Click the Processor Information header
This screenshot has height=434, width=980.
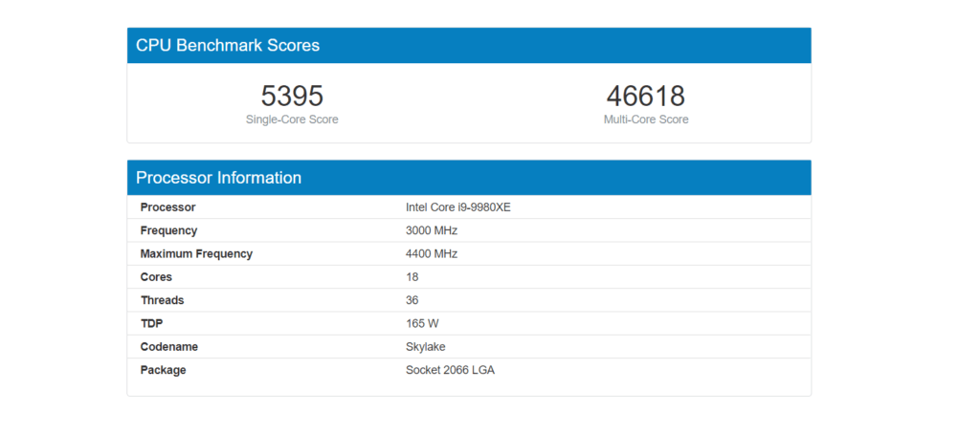(x=218, y=178)
